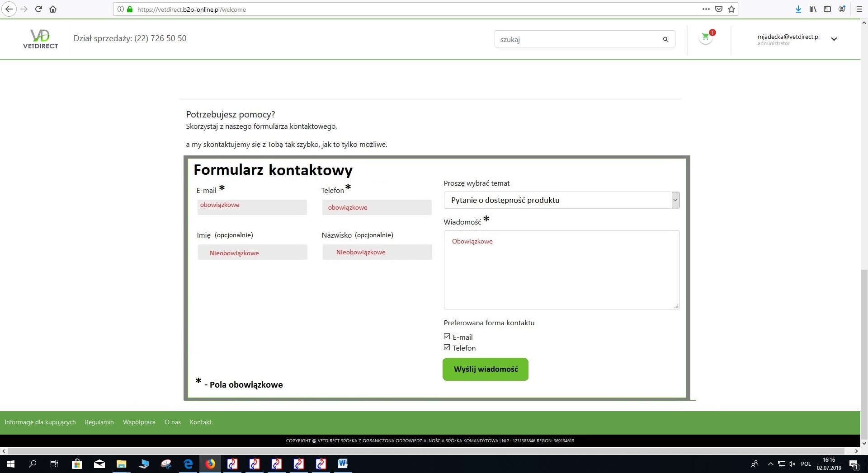Open the topic selection dropdown

click(561, 200)
